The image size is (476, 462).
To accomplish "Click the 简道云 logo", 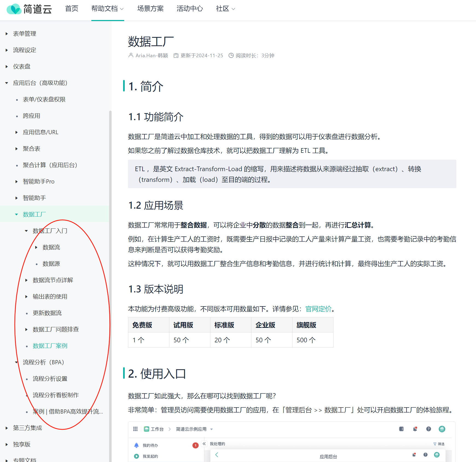I will pos(29,9).
